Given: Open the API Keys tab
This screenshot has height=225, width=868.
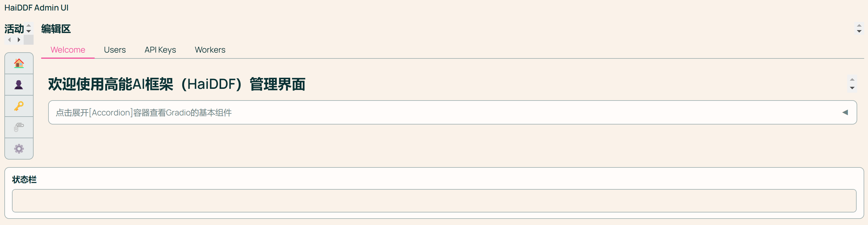Looking at the screenshot, I should (x=160, y=50).
